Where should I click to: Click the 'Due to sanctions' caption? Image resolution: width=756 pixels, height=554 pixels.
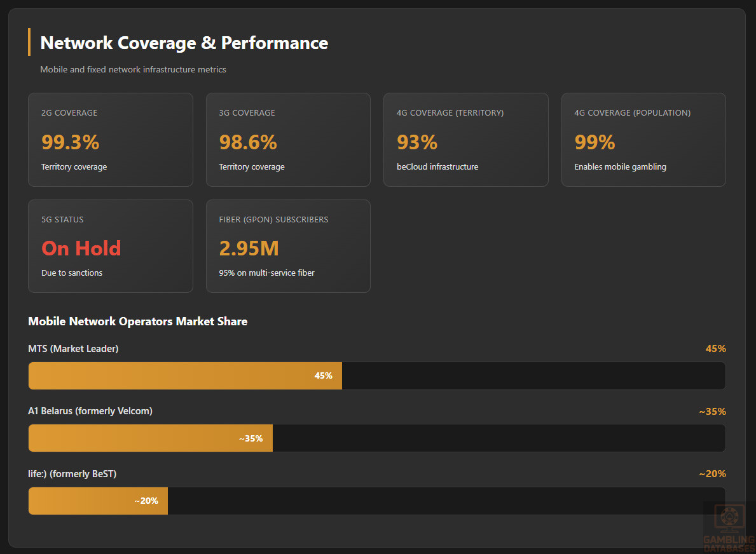[72, 273]
